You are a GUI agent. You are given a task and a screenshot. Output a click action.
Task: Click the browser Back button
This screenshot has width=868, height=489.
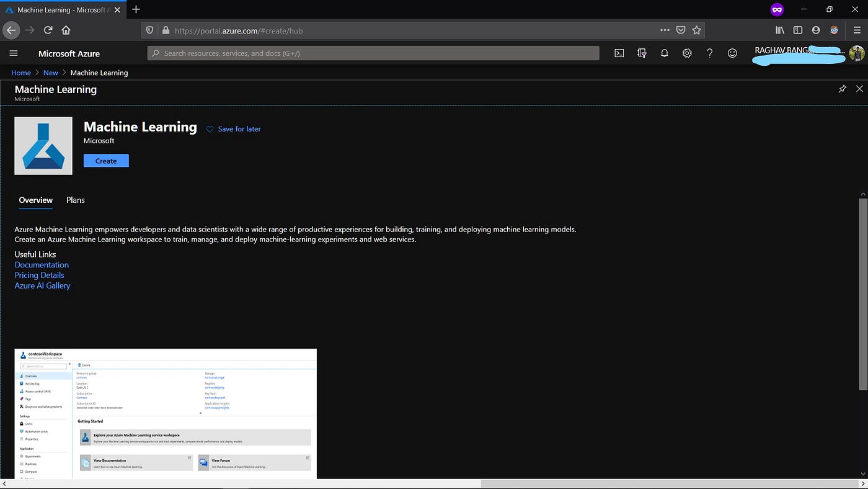click(x=11, y=30)
